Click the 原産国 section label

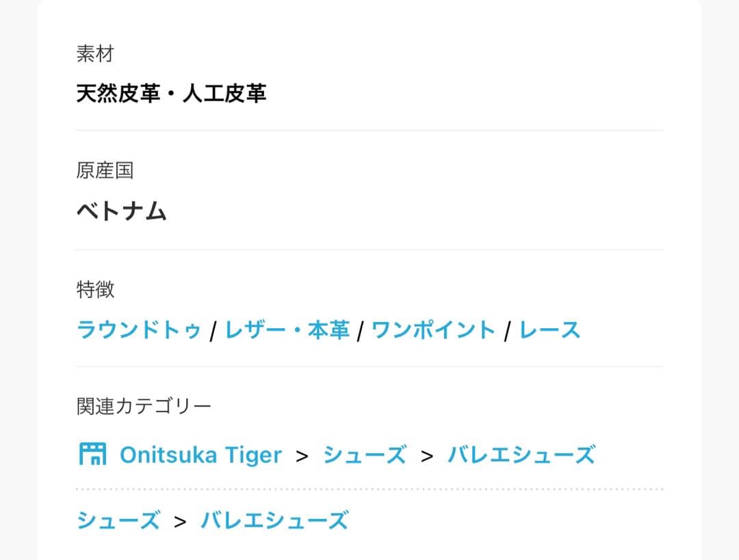104,171
